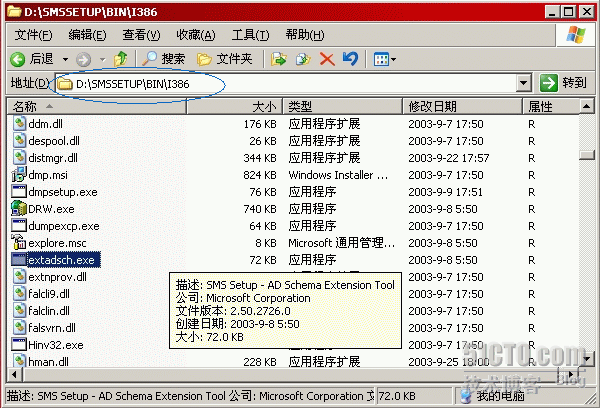Screen dimensions: 600x408
Task: Sort by the 修改日期 column header
Action: point(462,106)
